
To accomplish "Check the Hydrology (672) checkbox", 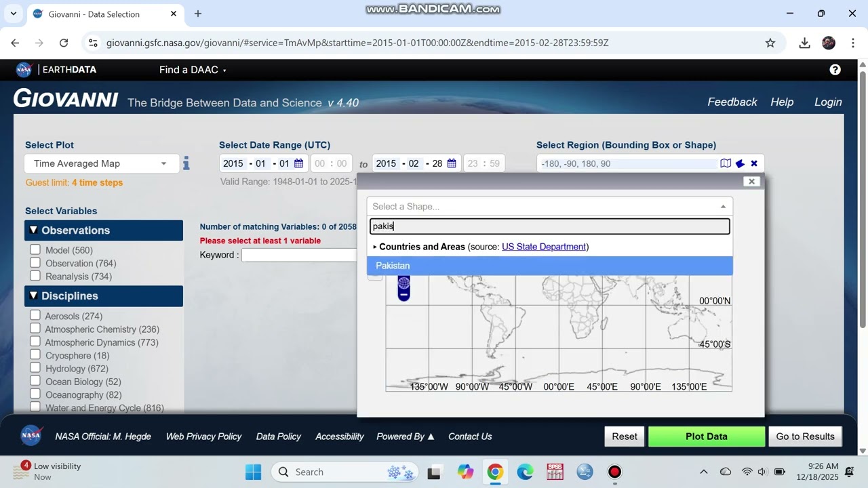I will [x=35, y=368].
